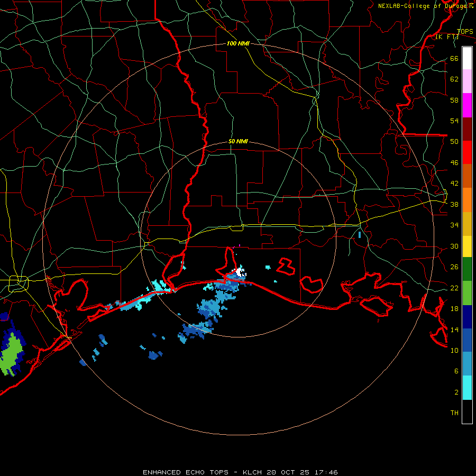Click the "100 NMI" range ring label

[238, 43]
